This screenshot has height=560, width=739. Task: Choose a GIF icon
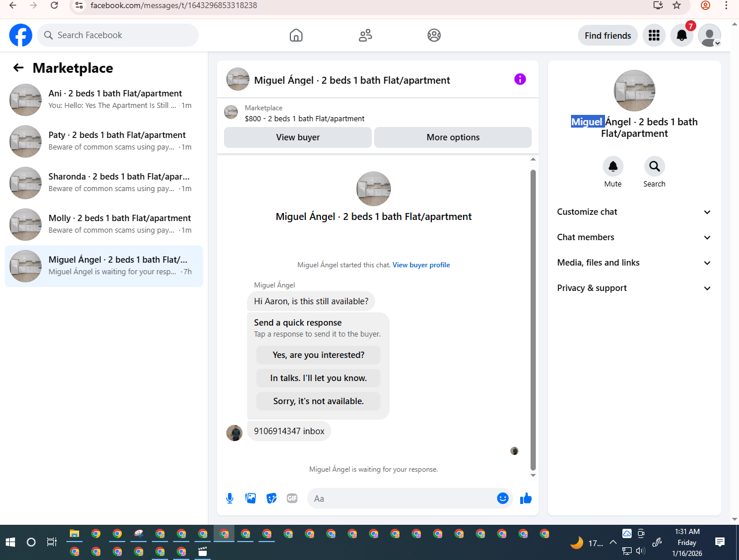[292, 498]
